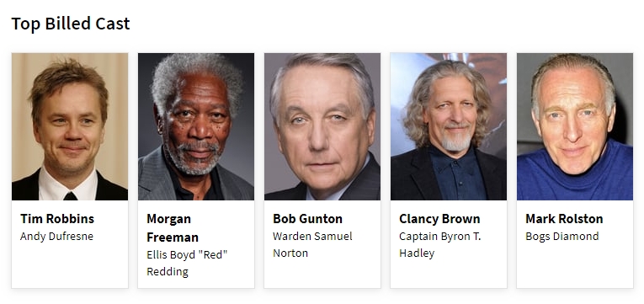The width and height of the screenshot is (644, 304).
Task: Open Tim Robbins' profile photo
Action: (70, 126)
